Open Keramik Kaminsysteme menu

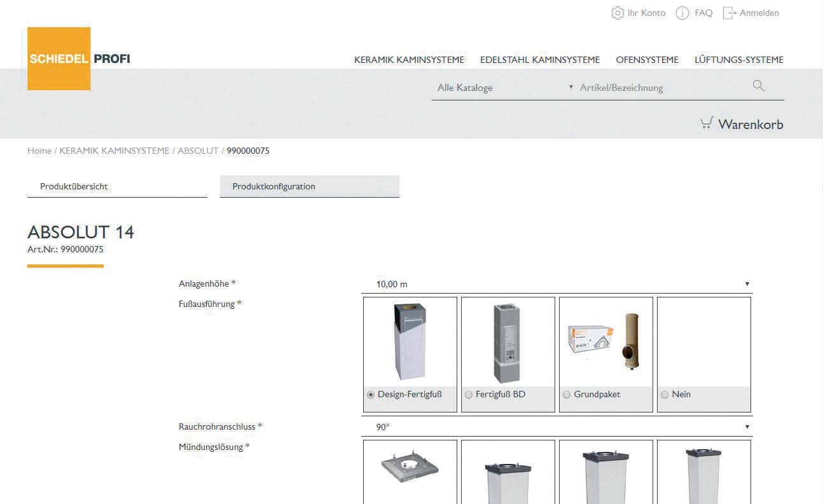click(409, 60)
